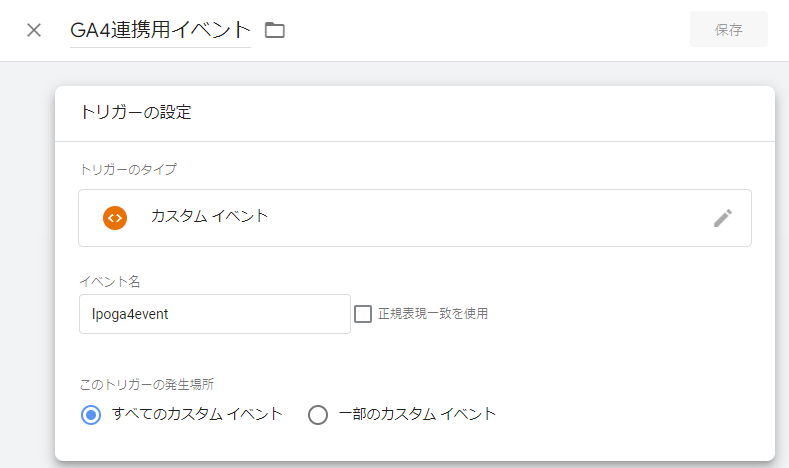This screenshot has height=468, width=789.
Task: Click empty space inside the trigger type box
Action: coord(480,218)
